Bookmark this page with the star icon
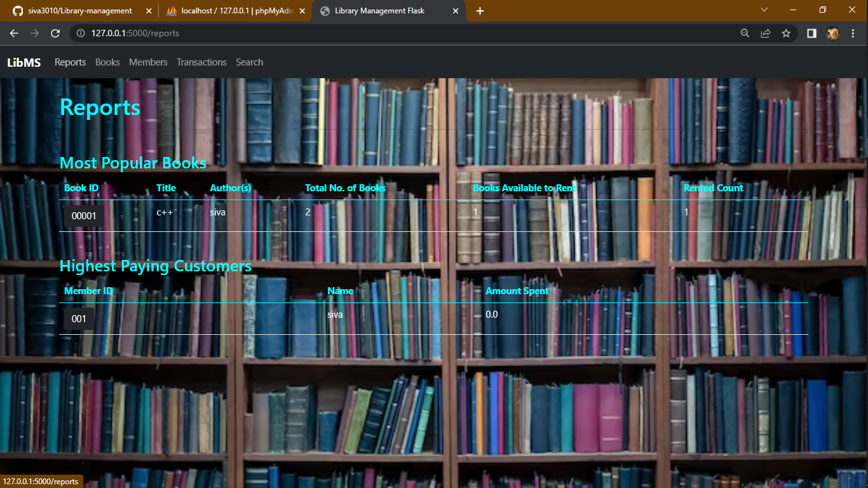Viewport: 868px width, 488px height. [x=786, y=33]
